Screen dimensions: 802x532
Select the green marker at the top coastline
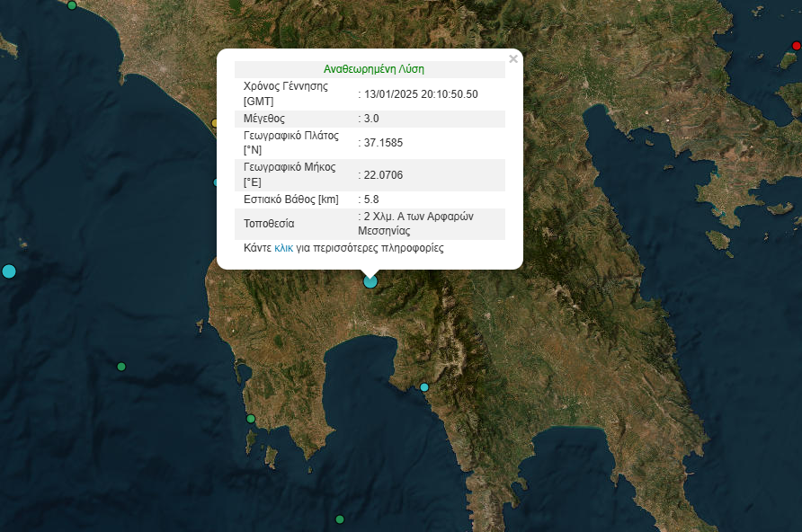(72, 5)
